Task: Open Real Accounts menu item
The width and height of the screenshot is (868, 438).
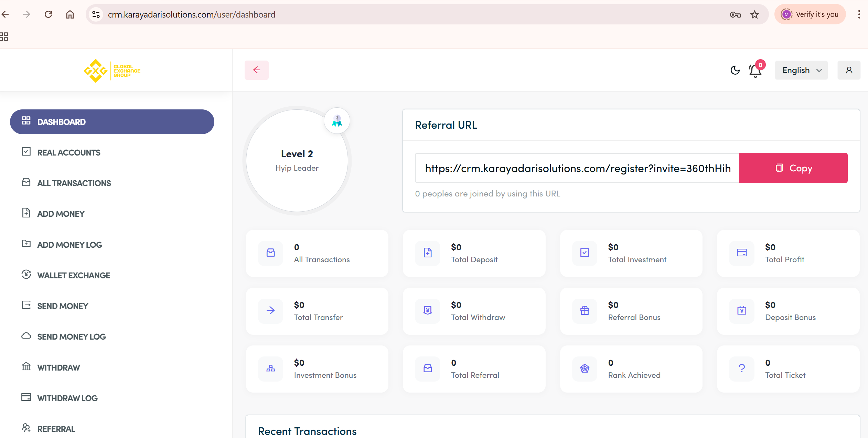Action: point(69,152)
